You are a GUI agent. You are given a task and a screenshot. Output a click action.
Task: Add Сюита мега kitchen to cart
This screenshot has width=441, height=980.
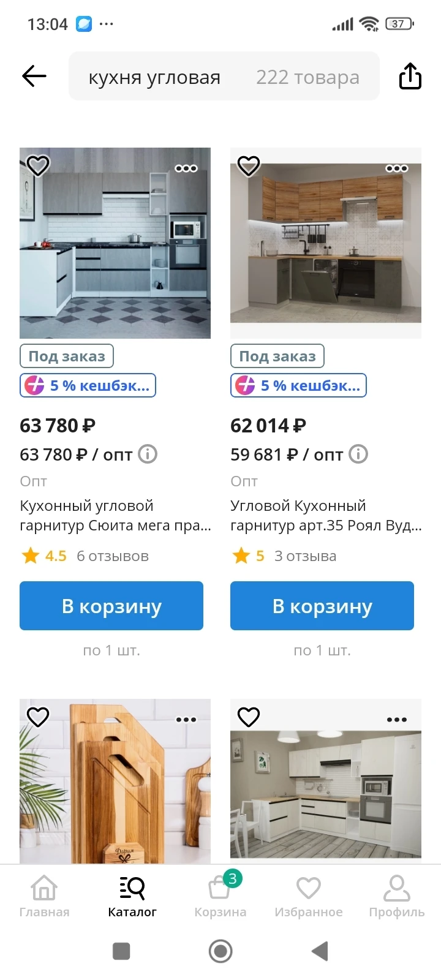pos(111,606)
